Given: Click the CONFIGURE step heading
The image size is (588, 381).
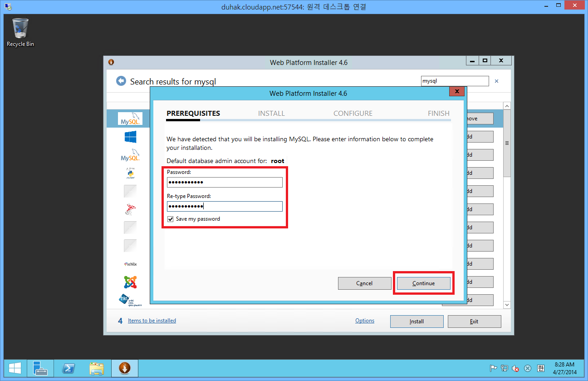Looking at the screenshot, I should [353, 114].
